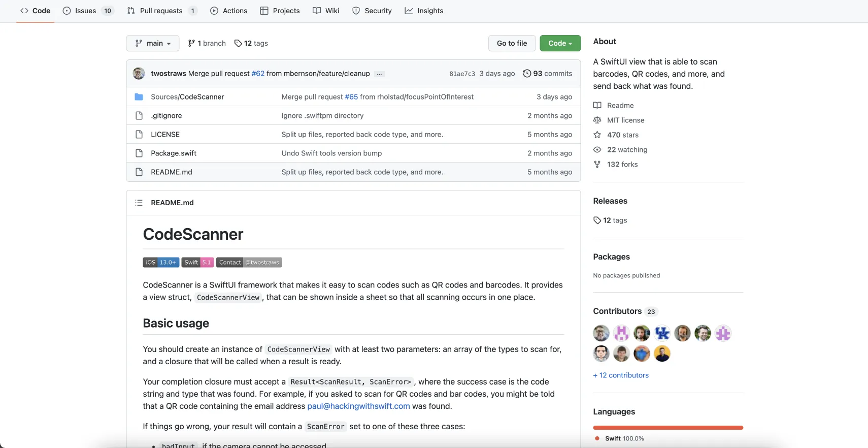Open the + 12 contributors link
This screenshot has height=448, width=868.
(x=621, y=375)
